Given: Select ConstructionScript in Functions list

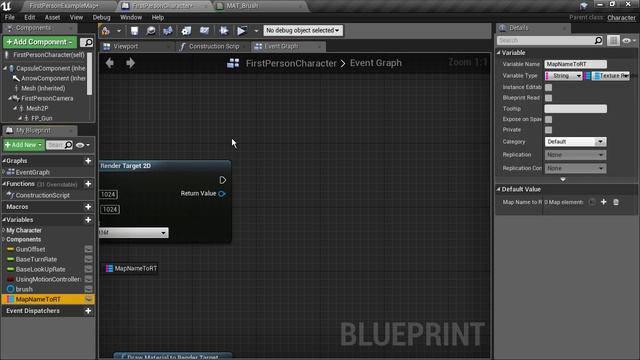Looking at the screenshot, I should 42,196.
